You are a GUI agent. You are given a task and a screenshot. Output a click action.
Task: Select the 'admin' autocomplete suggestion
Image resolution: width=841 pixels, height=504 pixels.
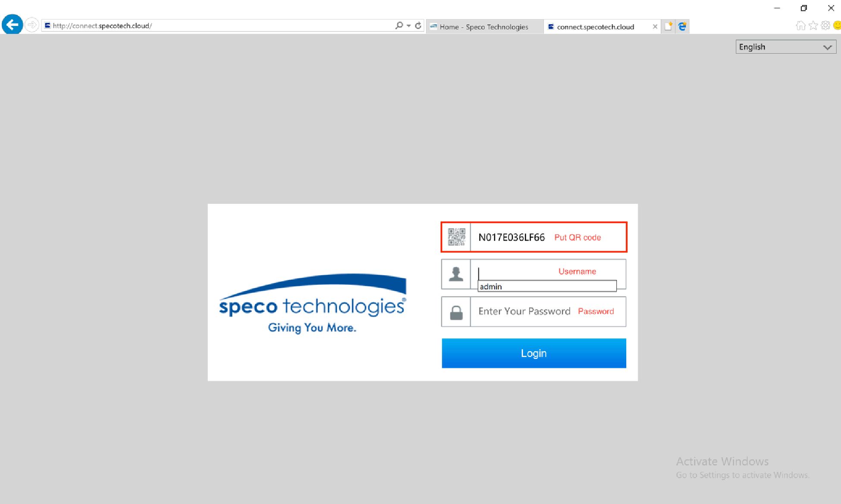click(547, 286)
